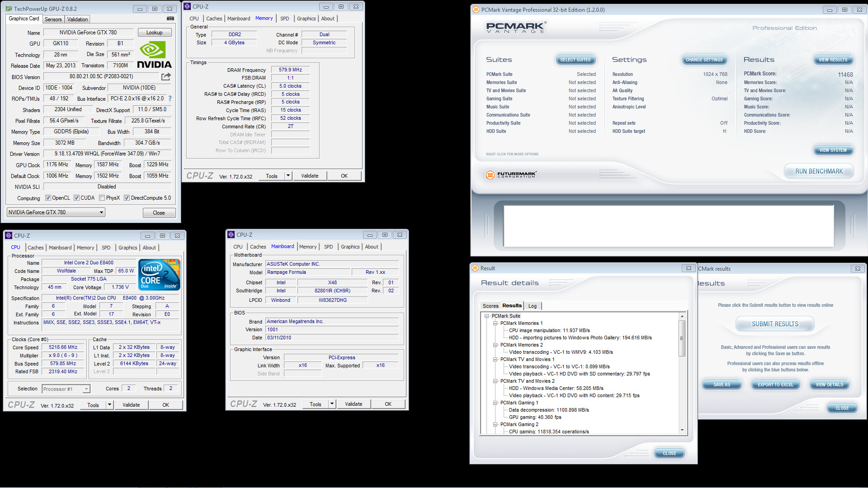Open Caches tab in CPU-Z processor window

(36, 248)
